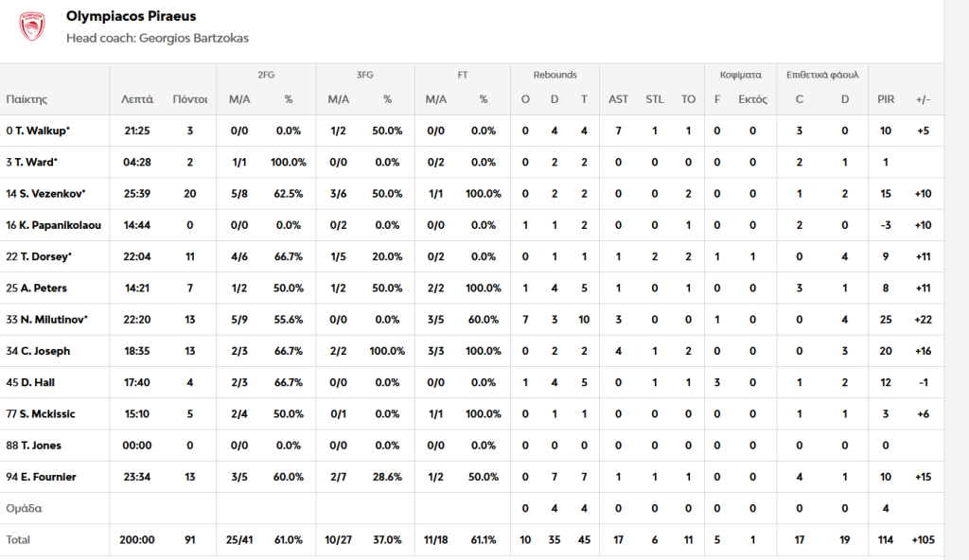The image size is (969, 560).
Task: Click the Rebounds group header
Action: 555,75
